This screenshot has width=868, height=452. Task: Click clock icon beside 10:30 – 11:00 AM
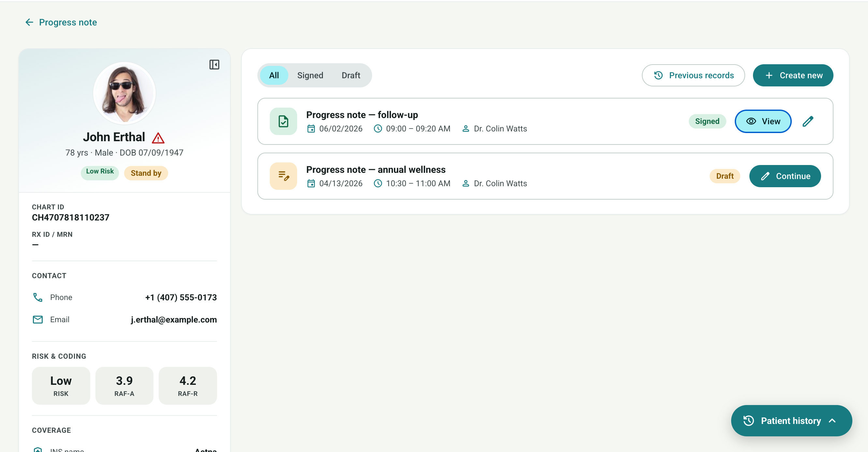click(x=378, y=184)
